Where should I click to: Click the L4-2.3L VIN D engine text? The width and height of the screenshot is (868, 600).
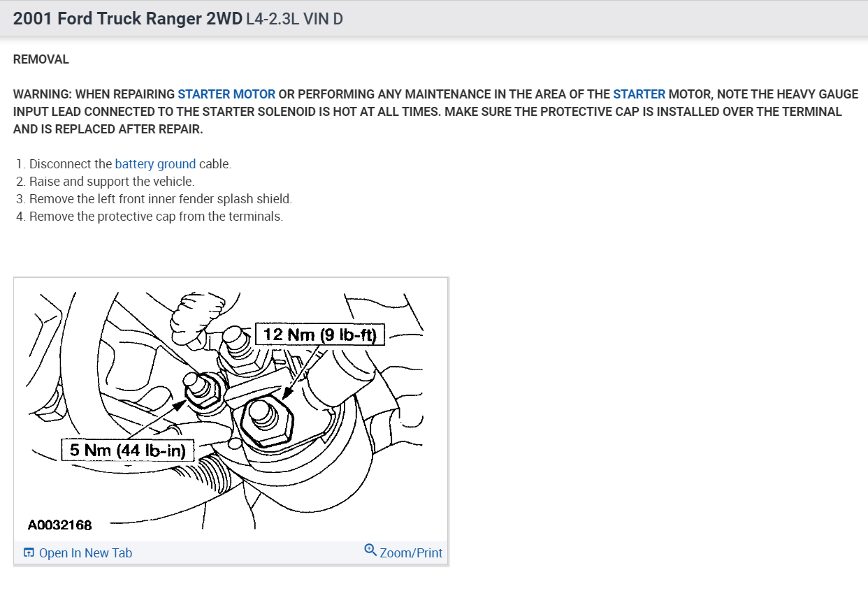(295, 19)
